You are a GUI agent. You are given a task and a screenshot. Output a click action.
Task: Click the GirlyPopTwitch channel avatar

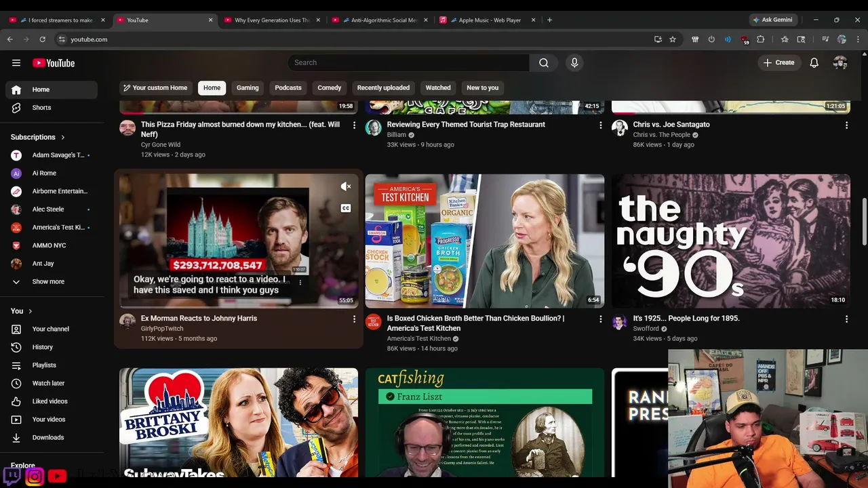coord(127,321)
